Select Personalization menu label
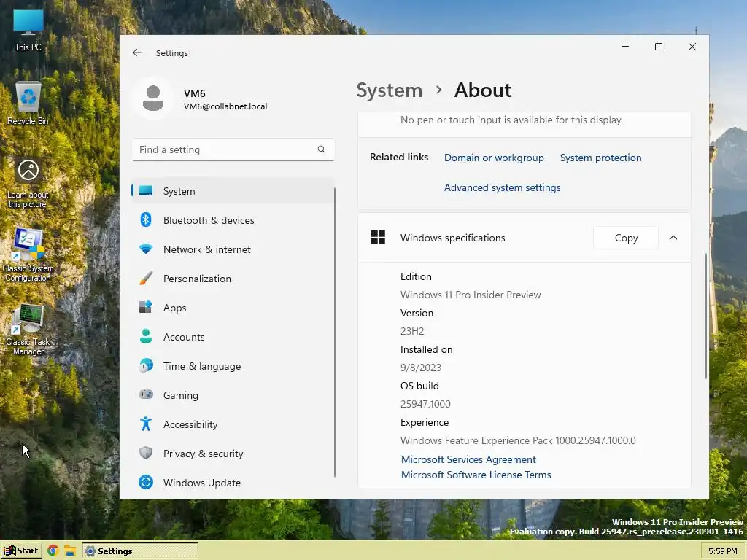 [197, 279]
